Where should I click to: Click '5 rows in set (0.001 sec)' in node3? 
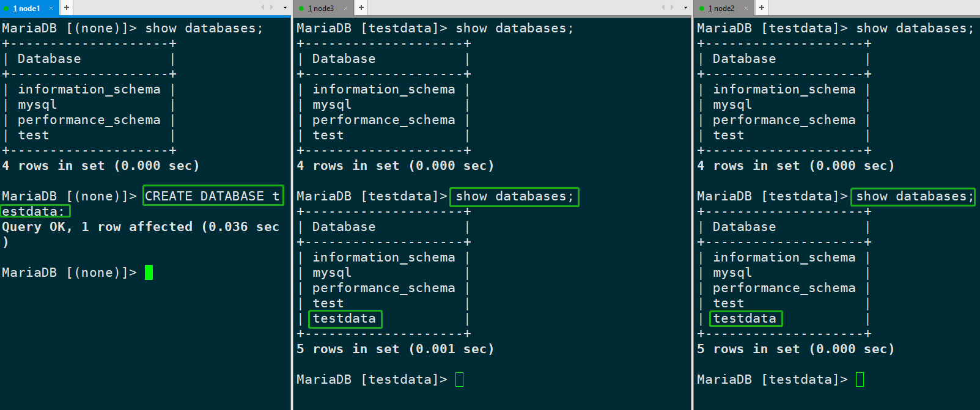395,349
